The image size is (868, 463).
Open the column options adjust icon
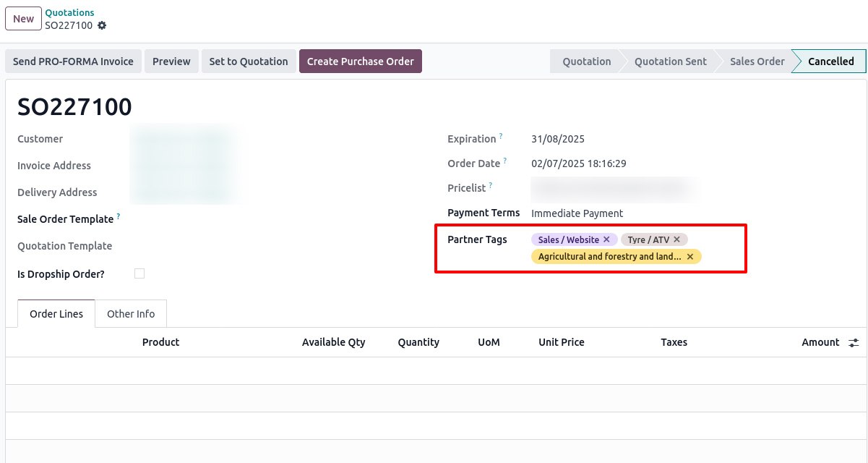(x=854, y=343)
